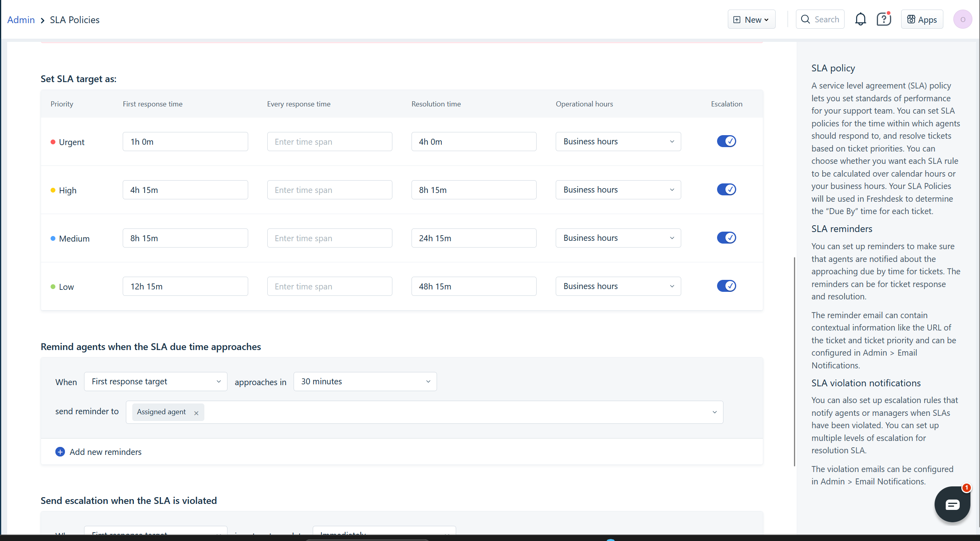
Task: Open Low operational hours dropdown
Action: [x=618, y=286]
